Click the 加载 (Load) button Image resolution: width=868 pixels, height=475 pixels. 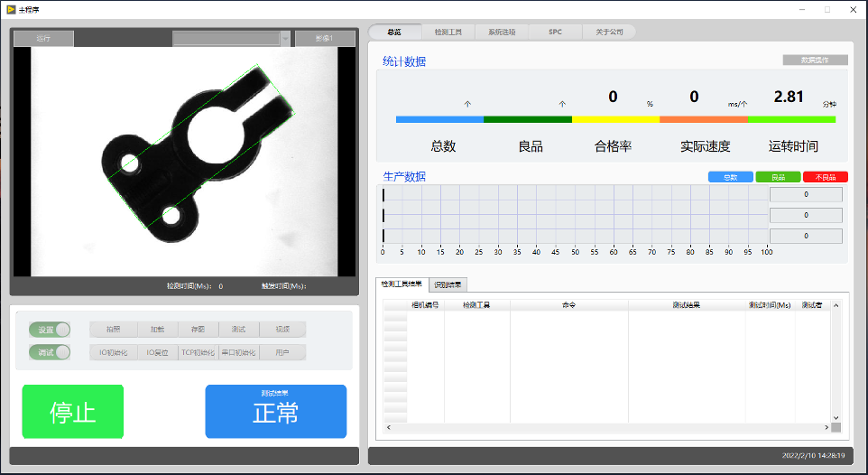[156, 330]
